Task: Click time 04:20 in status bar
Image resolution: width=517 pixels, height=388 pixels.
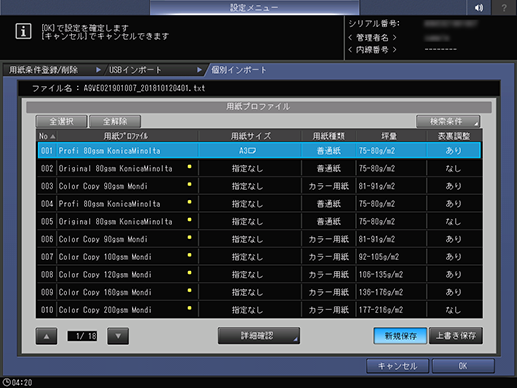Action: [x=22, y=383]
